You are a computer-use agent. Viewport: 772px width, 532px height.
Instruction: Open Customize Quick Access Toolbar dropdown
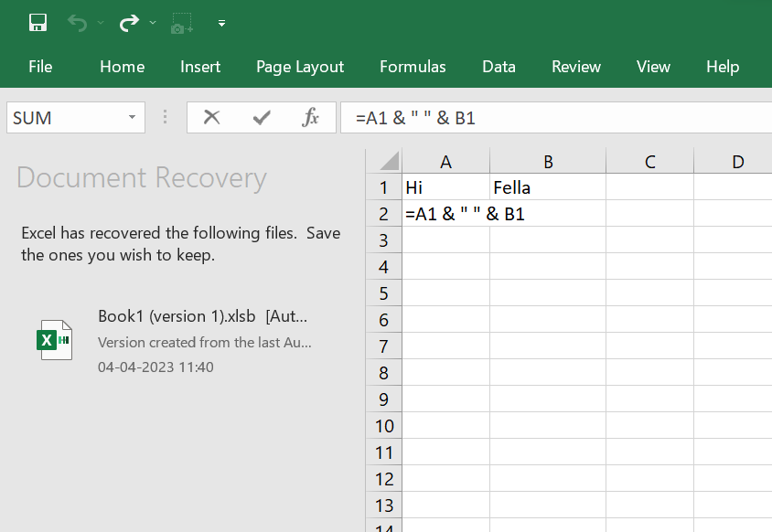tap(221, 23)
